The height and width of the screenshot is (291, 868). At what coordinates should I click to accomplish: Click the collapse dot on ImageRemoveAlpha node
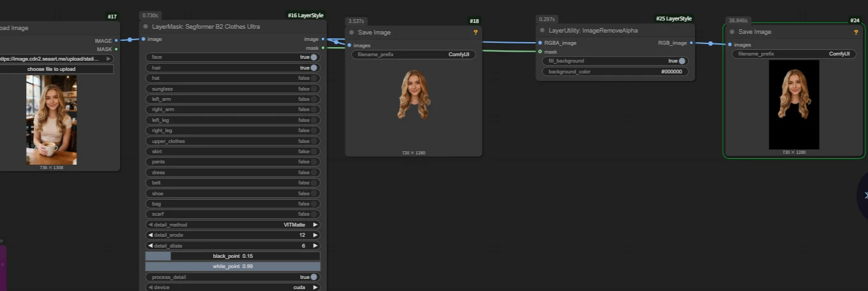(542, 30)
